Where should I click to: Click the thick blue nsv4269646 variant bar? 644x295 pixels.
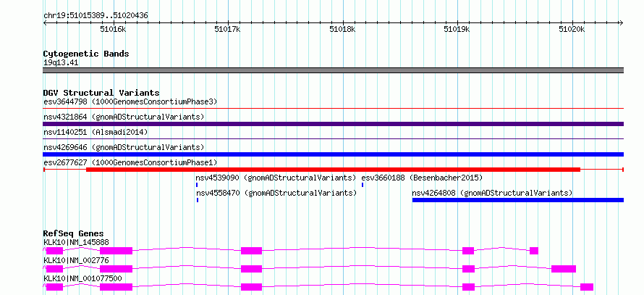coord(333,154)
